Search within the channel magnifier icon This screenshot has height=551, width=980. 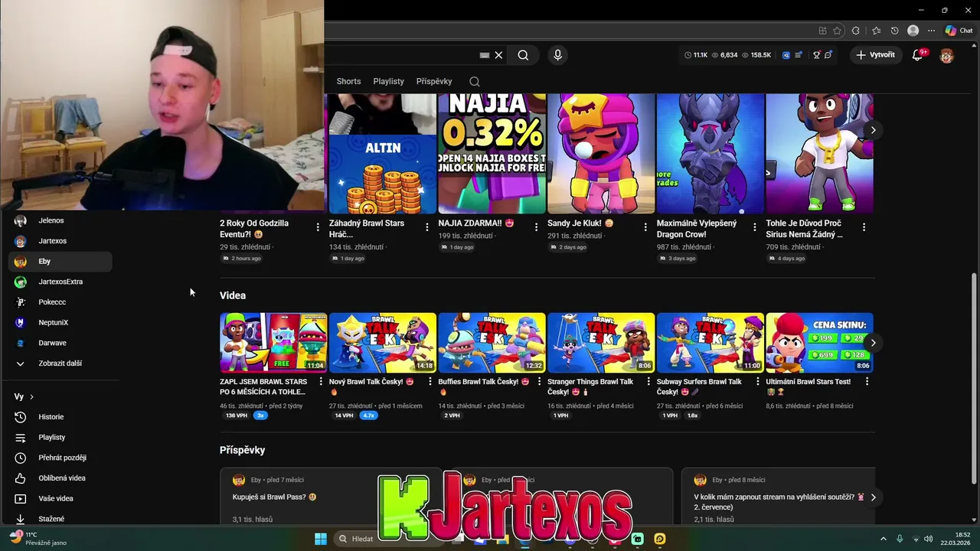tap(475, 81)
